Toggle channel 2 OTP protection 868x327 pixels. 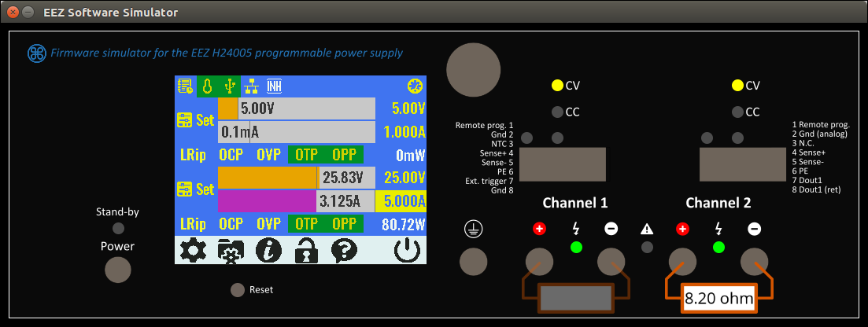pyautogui.click(x=306, y=224)
